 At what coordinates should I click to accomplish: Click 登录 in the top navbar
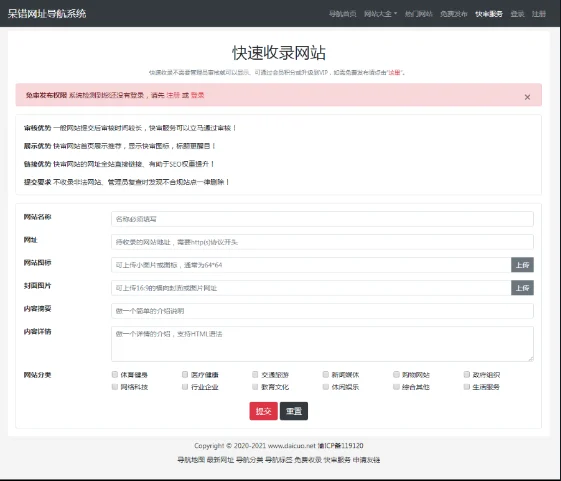517,14
